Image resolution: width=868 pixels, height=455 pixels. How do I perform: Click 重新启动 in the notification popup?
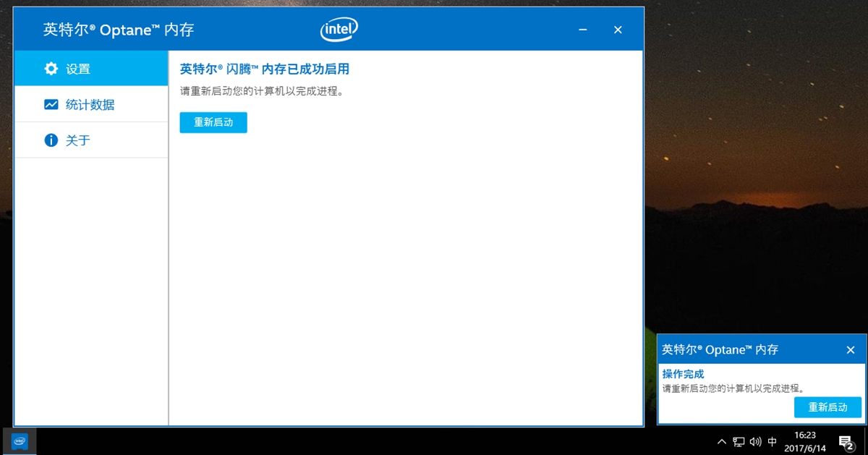click(827, 407)
